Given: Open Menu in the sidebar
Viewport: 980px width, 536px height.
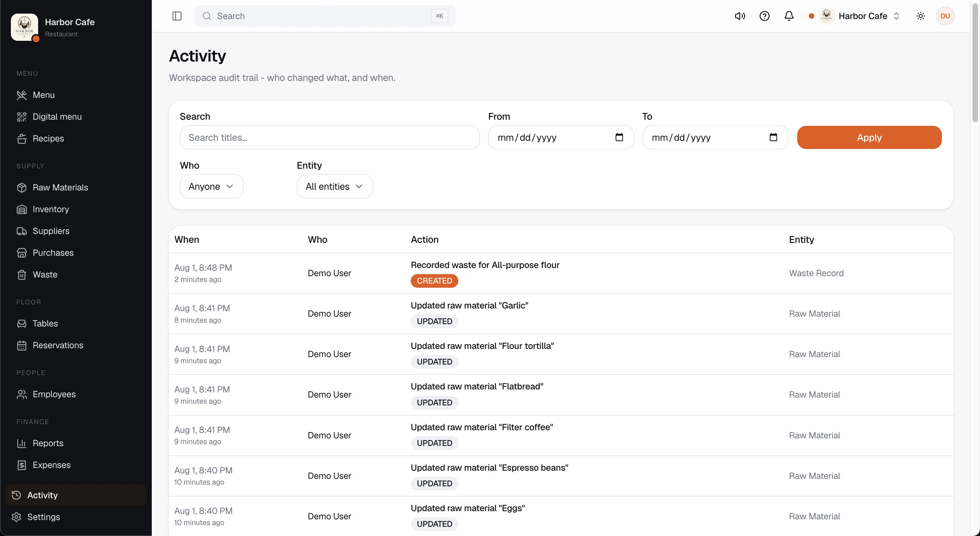Looking at the screenshot, I should click(76, 95).
